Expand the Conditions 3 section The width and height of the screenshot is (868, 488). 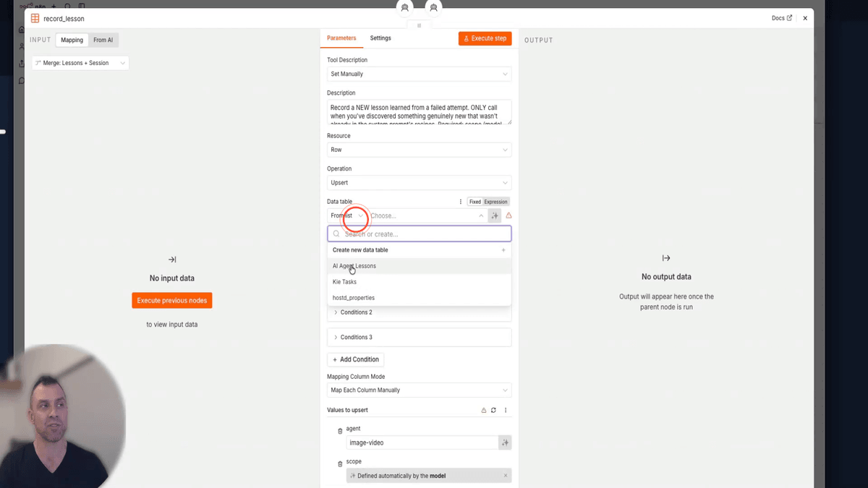point(420,337)
